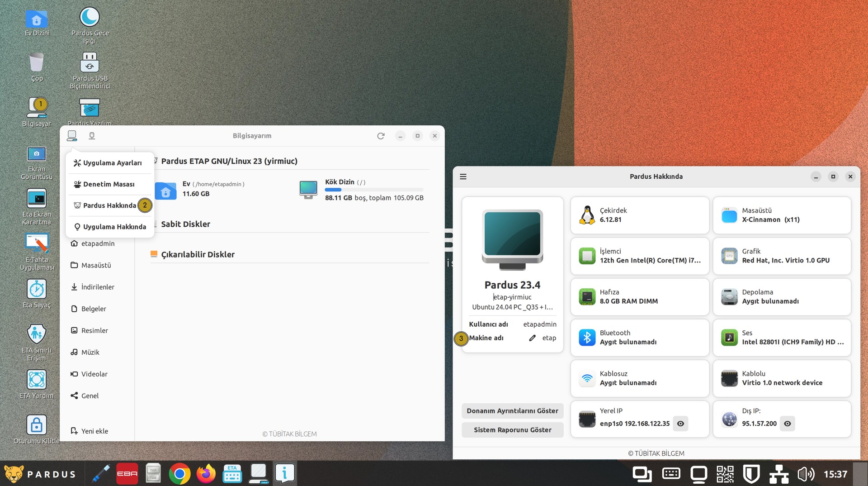Image resolution: width=868 pixels, height=486 pixels.
Task: Click the shield tray icon
Action: coord(751,474)
